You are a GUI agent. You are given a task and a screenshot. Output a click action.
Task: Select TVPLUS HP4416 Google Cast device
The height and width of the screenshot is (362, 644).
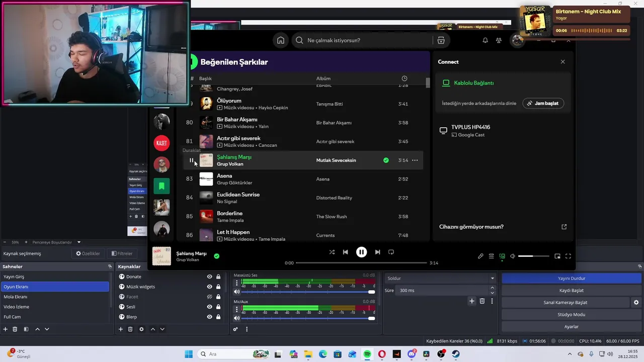503,131
